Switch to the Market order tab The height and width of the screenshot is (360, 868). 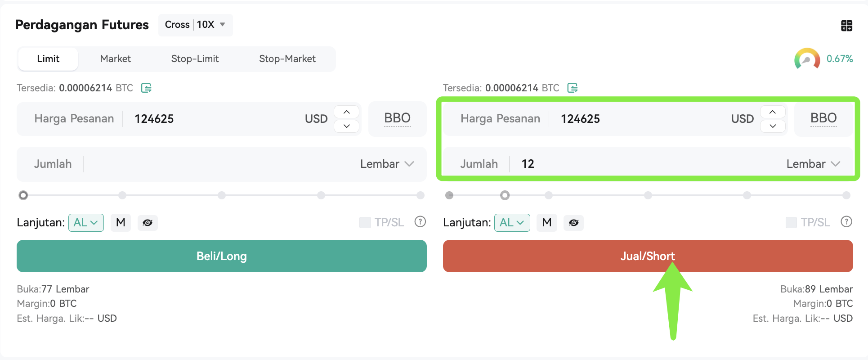click(x=115, y=59)
